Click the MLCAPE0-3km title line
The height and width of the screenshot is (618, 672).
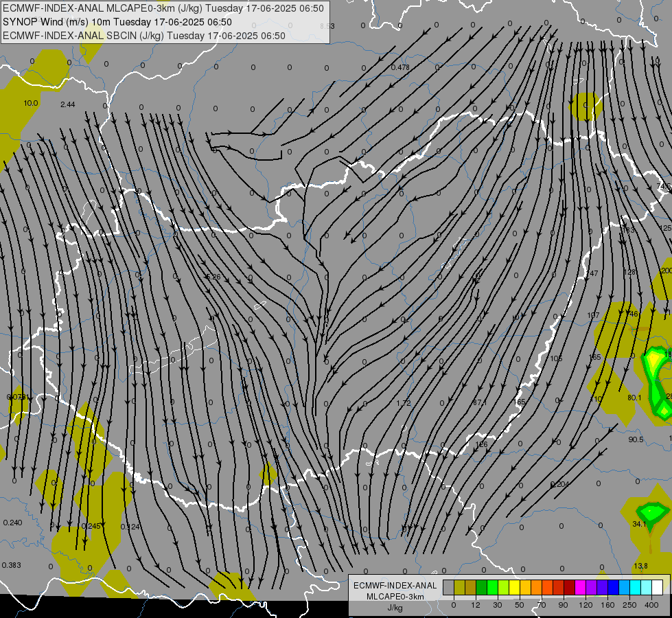click(x=163, y=8)
